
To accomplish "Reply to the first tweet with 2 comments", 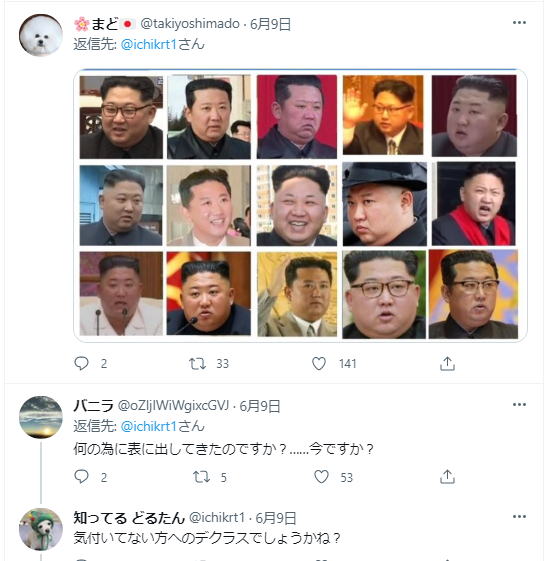I will (81, 364).
